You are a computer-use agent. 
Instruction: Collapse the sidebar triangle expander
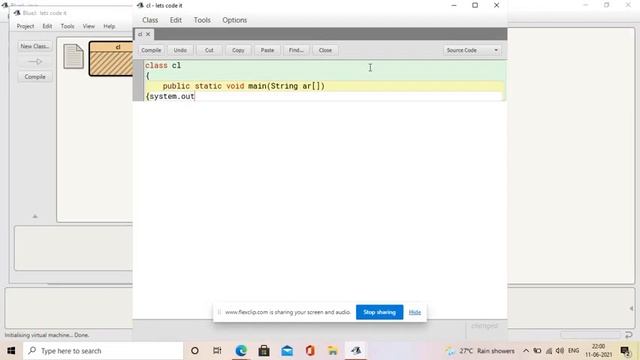35,216
